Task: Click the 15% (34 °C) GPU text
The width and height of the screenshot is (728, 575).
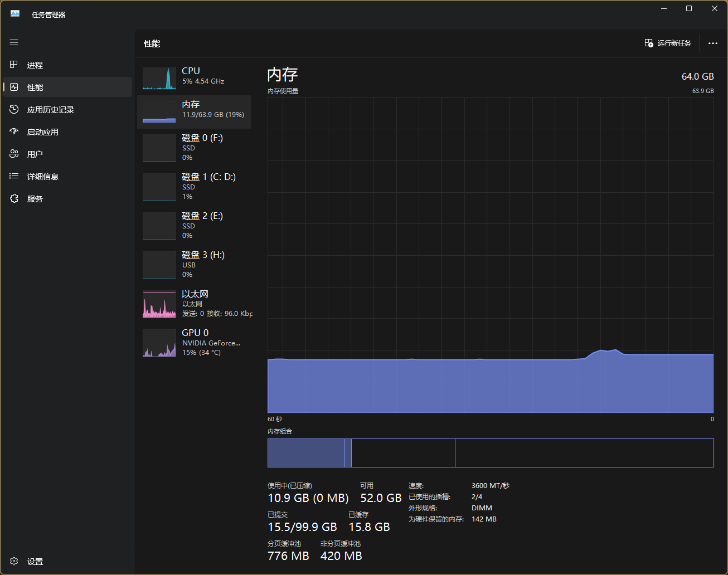Action: 201,353
